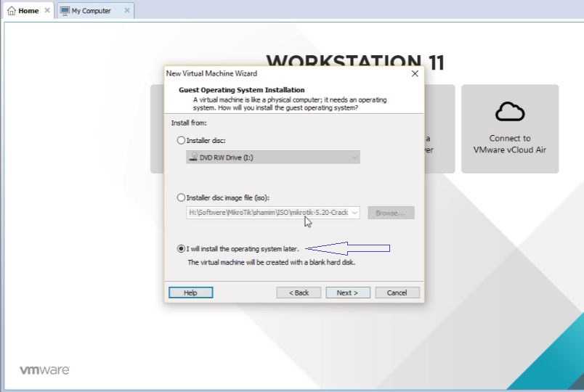
Task: Click the Guest Operating System Installation heading
Action: (241, 90)
